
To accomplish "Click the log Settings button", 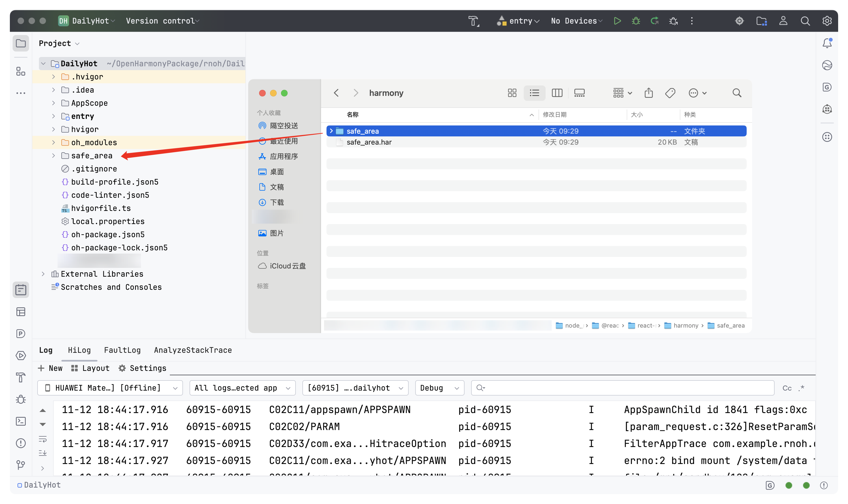I will 142,368.
